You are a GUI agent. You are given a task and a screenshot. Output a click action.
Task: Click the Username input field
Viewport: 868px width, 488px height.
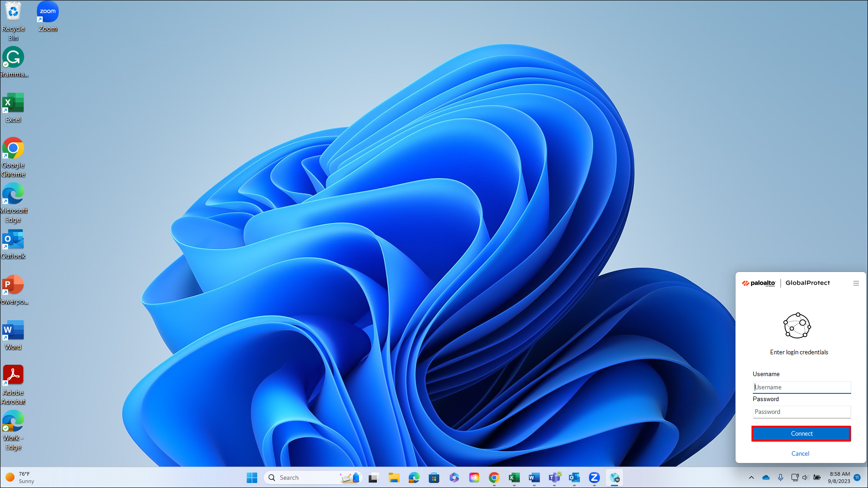coord(801,387)
